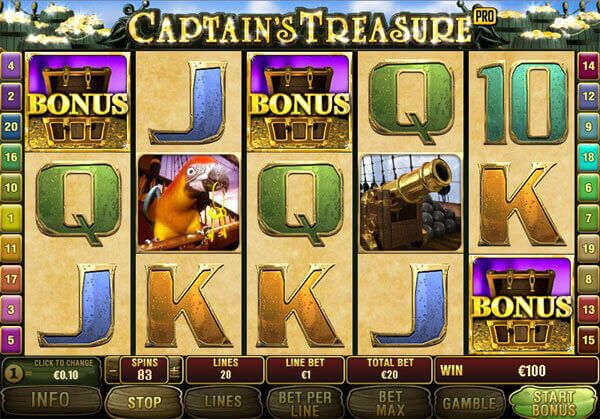The height and width of the screenshot is (419, 600).
Task: Select the Bonus chest on reel one
Action: [x=78, y=101]
